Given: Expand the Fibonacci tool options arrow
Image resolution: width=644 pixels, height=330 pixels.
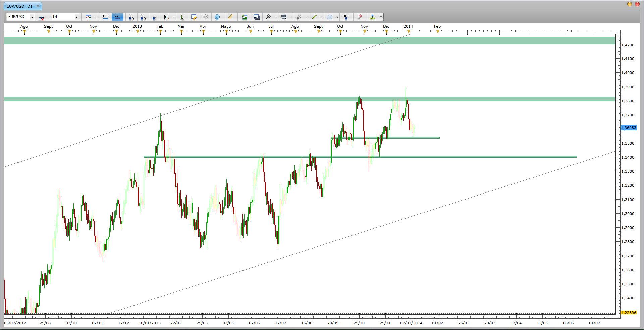Looking at the screenshot, I should pos(291,17).
